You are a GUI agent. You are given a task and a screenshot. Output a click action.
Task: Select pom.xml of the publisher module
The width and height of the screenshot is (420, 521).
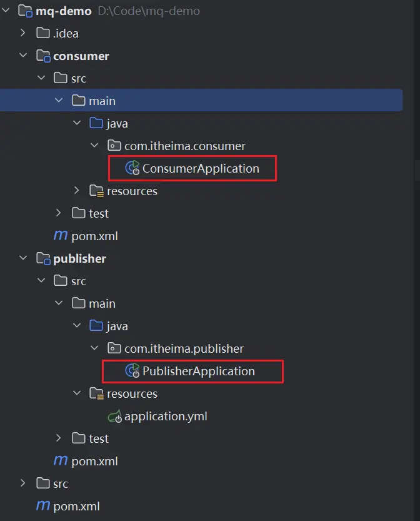pyautogui.click(x=95, y=461)
